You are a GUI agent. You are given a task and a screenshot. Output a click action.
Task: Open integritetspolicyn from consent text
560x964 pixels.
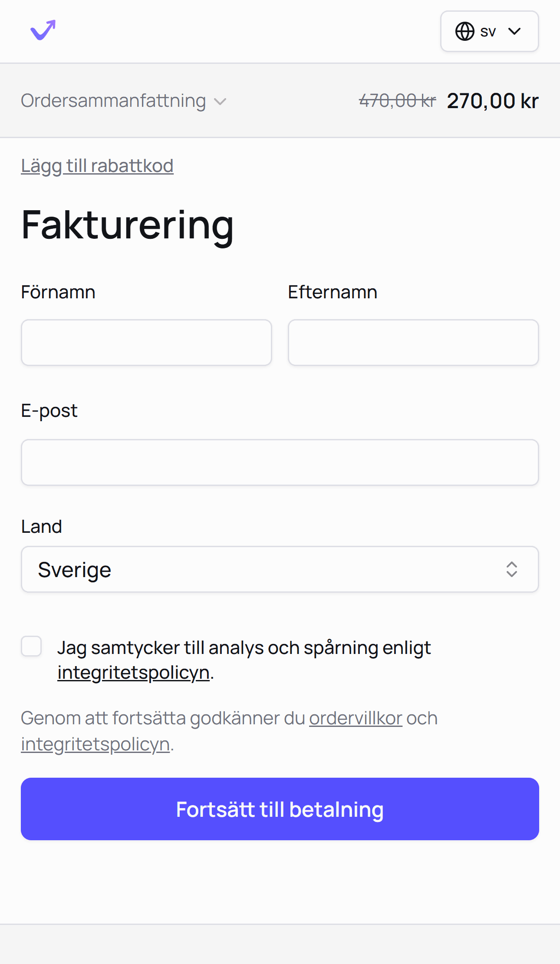point(132,673)
